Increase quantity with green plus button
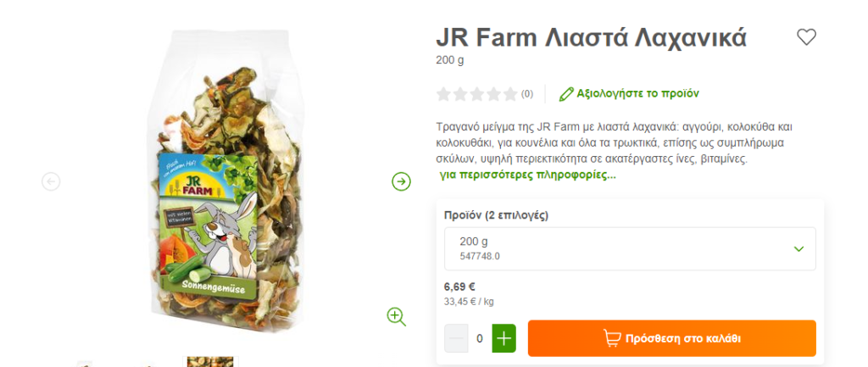Viewport: 868px width, 367px height. (504, 338)
